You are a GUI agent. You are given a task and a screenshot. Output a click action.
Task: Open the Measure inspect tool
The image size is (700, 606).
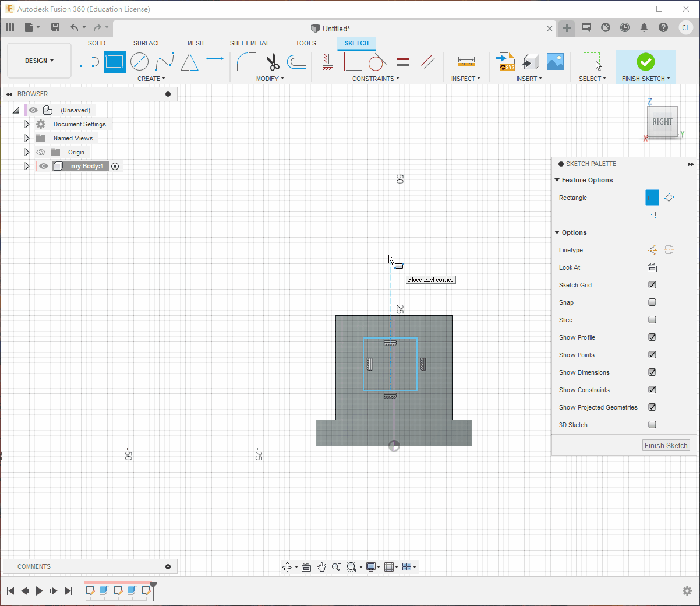(x=466, y=61)
